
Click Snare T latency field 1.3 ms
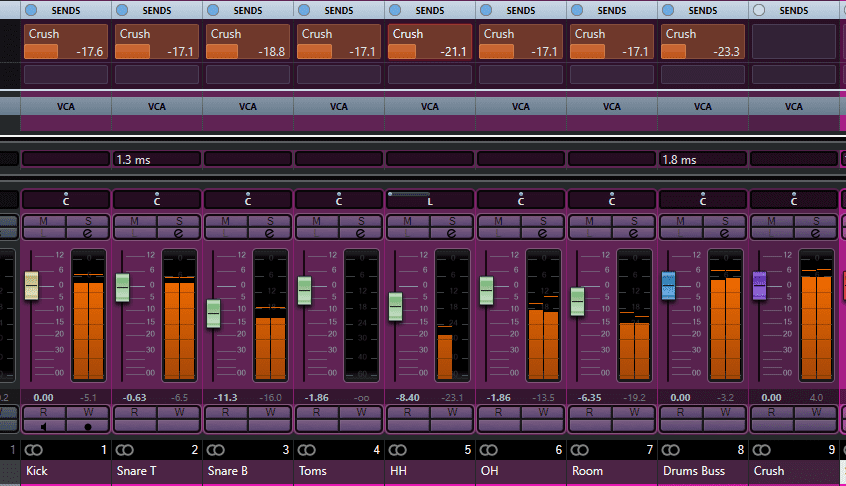click(x=156, y=160)
